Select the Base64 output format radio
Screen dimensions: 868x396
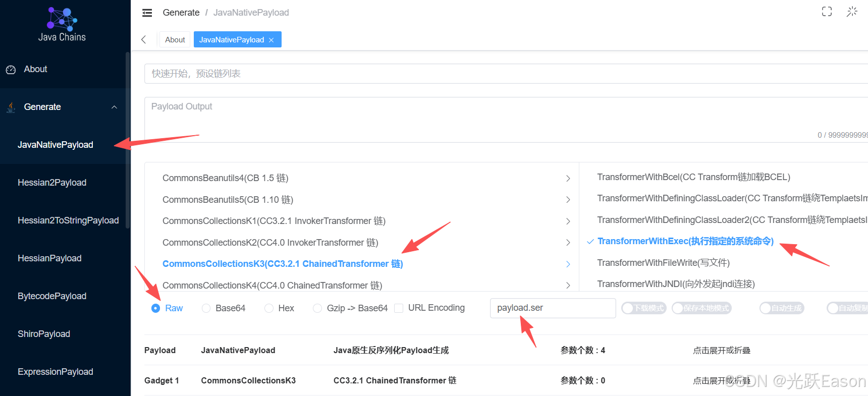click(206, 308)
